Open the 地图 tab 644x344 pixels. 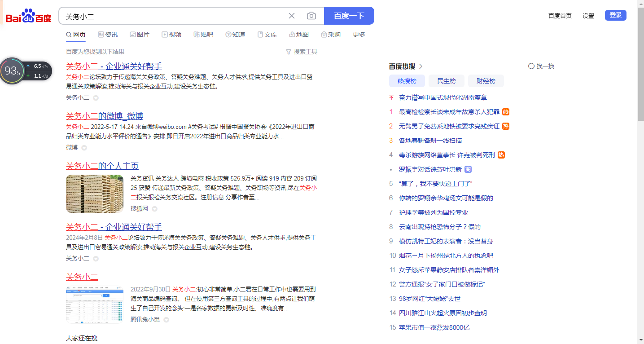tap(299, 35)
